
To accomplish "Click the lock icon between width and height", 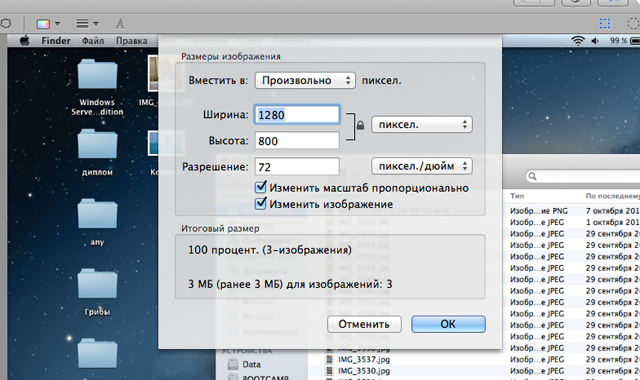I will pyautogui.click(x=360, y=125).
